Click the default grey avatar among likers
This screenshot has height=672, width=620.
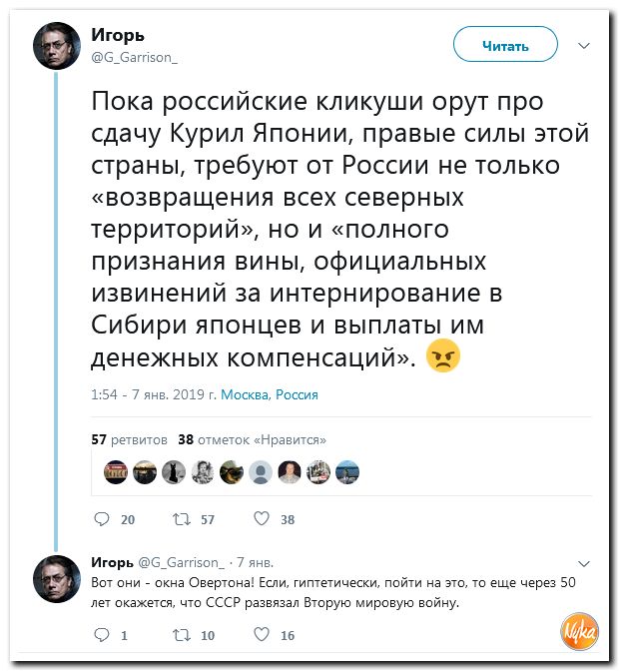261,472
